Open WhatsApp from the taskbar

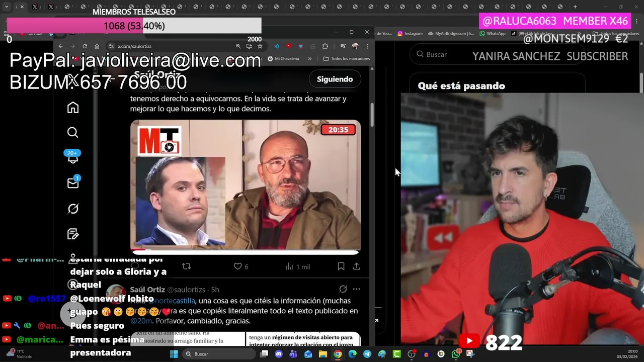456,354
